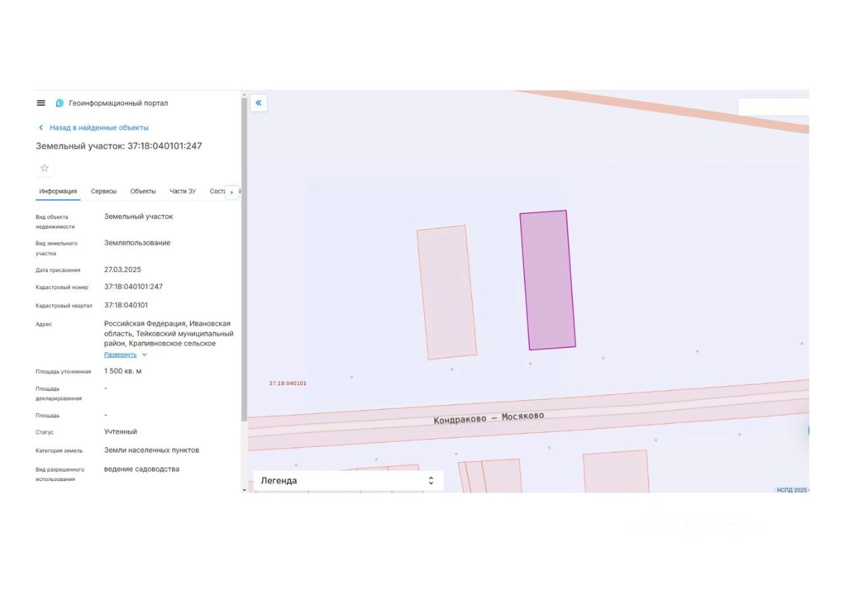Open the Информация tab

[x=58, y=191]
